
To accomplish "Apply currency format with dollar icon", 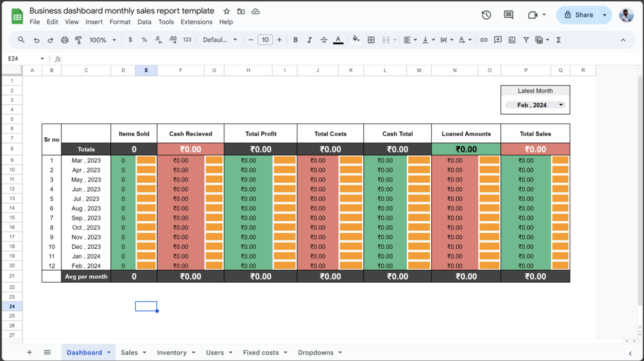I will pos(130,40).
